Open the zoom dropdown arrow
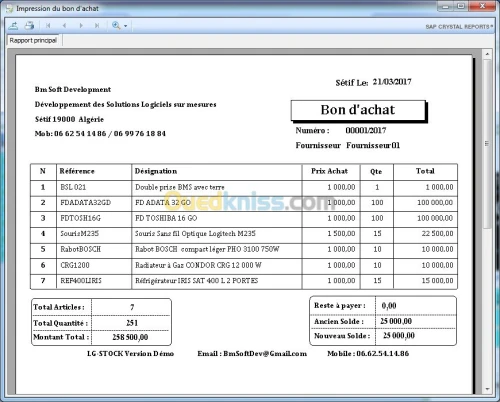Image resolution: width=500 pixels, height=402 pixels. click(x=125, y=26)
